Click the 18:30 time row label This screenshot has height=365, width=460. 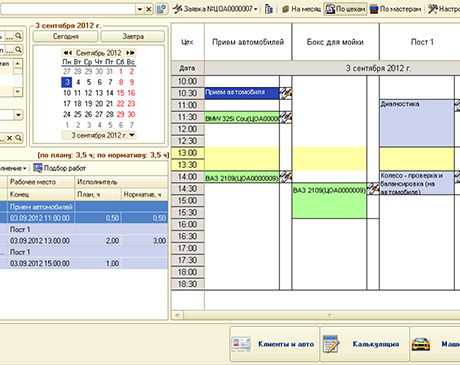click(x=188, y=284)
